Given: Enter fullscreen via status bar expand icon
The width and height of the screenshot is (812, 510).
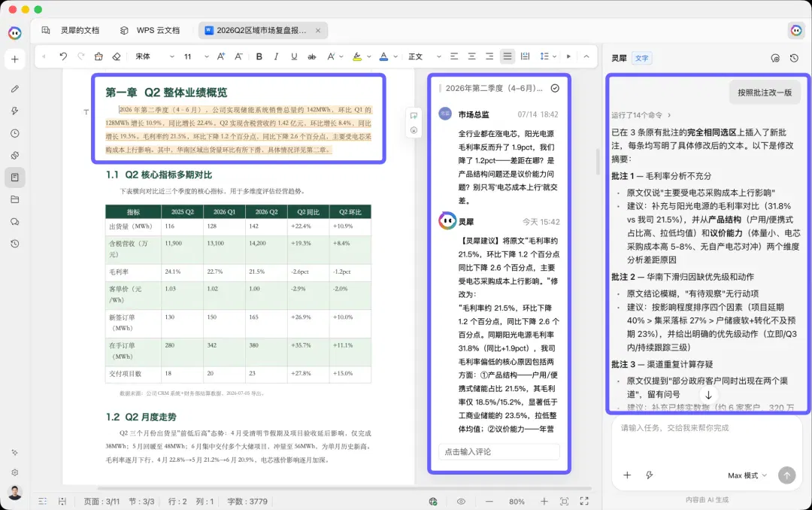Looking at the screenshot, I should click(584, 501).
